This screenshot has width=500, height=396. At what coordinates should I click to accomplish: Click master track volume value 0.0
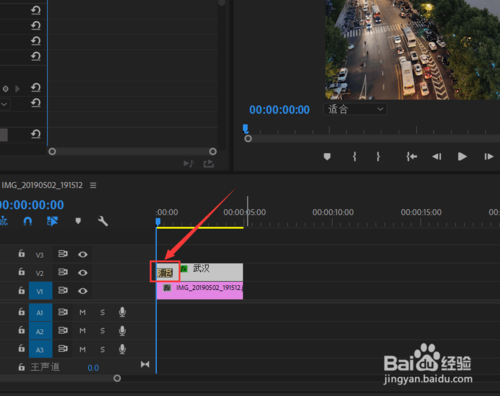[93, 368]
